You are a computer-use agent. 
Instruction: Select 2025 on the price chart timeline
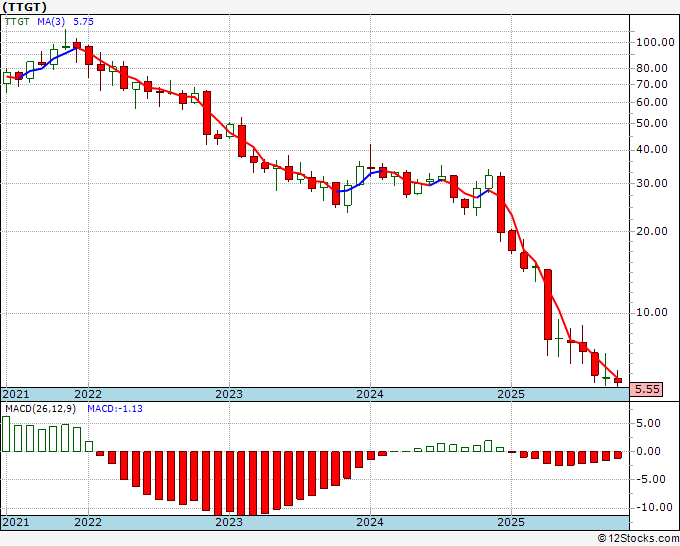pyautogui.click(x=511, y=394)
